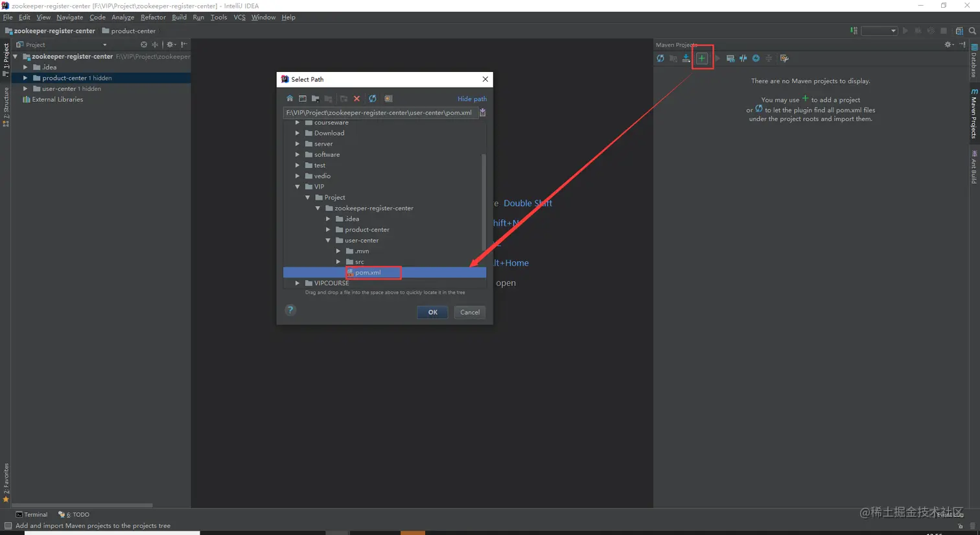Click Search Everywhere magnifier icon

[972, 30]
